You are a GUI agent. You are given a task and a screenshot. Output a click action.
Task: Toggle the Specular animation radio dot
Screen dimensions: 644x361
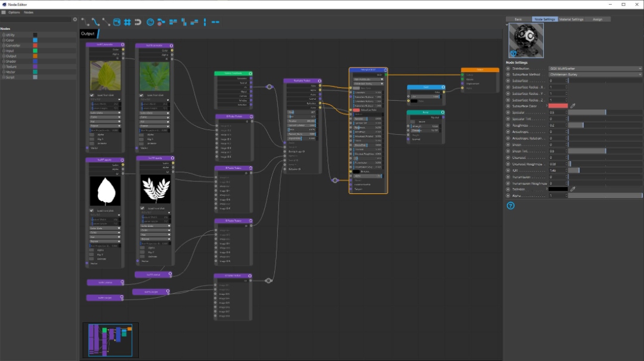pyautogui.click(x=509, y=112)
